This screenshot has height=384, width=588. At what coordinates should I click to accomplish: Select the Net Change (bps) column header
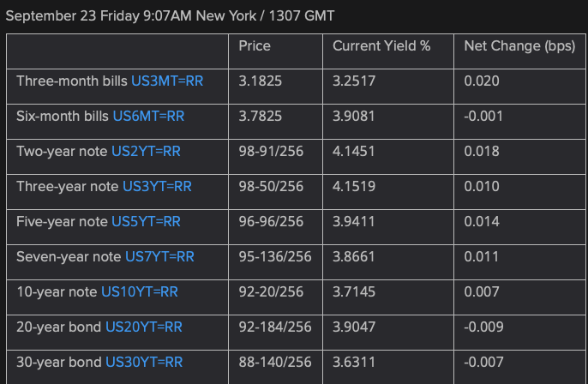(519, 45)
